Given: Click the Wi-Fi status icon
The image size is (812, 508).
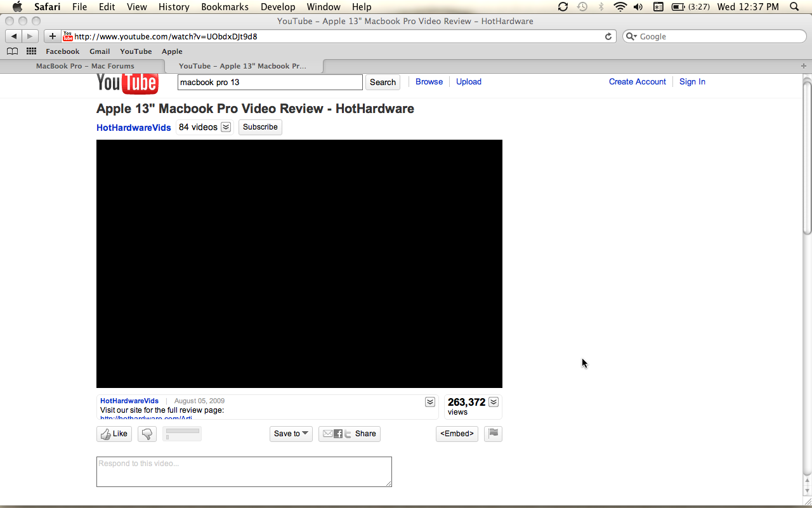Looking at the screenshot, I should (620, 7).
